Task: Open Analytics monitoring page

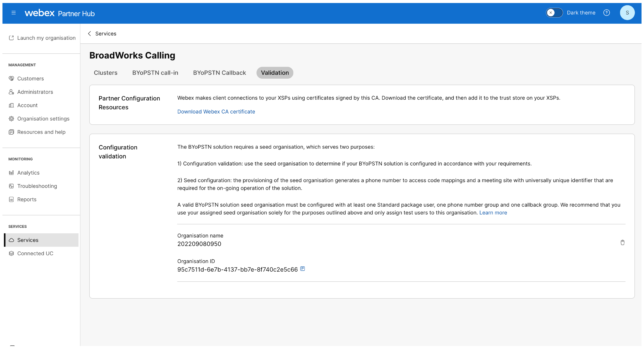Action: click(x=28, y=173)
